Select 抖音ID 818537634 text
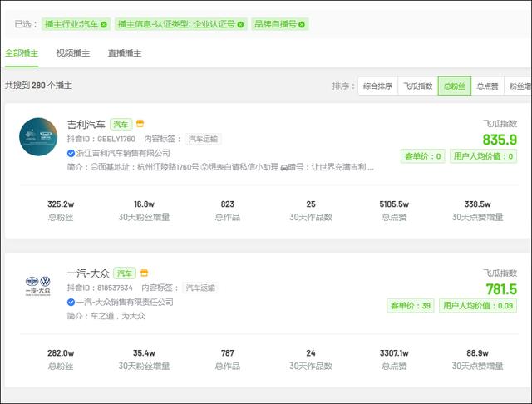 (100, 288)
